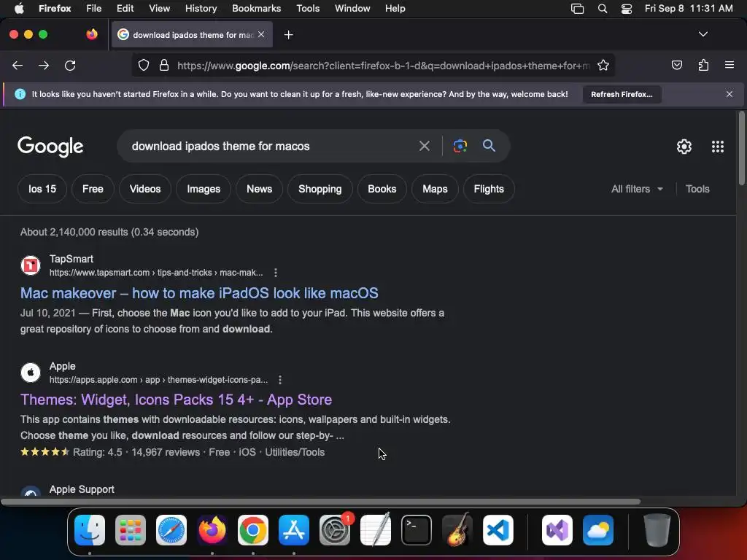Expand the list all tabs chevron
Screen dimensions: 747x560
[x=703, y=34]
